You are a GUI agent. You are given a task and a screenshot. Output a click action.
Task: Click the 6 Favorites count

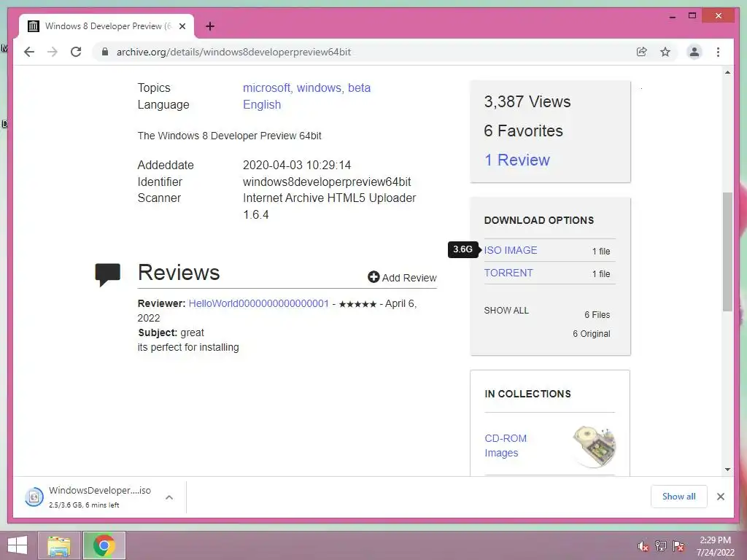click(524, 131)
